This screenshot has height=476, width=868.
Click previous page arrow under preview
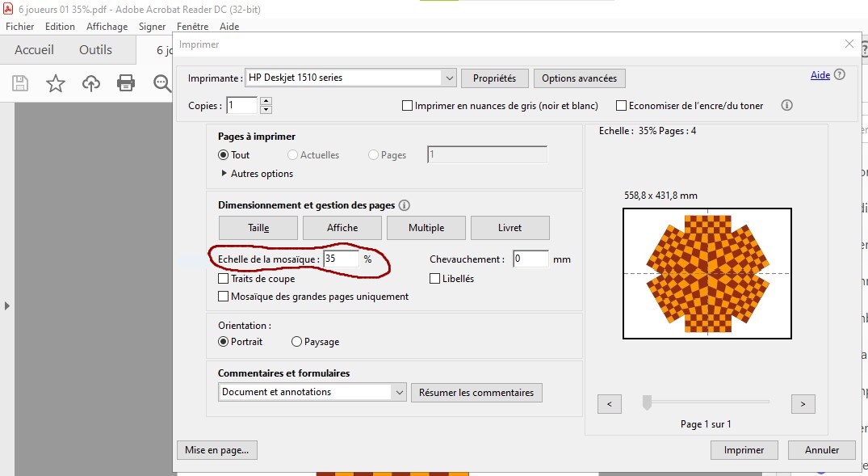pos(610,404)
